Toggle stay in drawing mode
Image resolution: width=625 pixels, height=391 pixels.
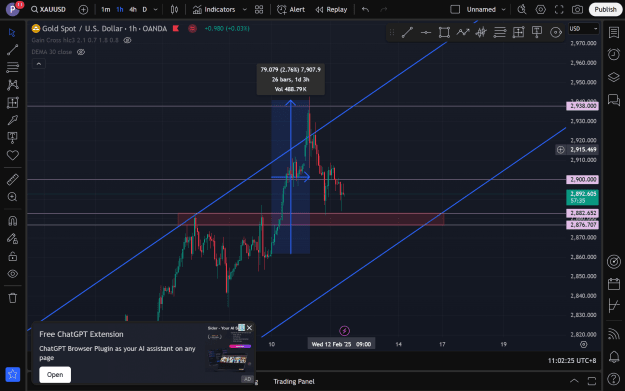click(12, 239)
